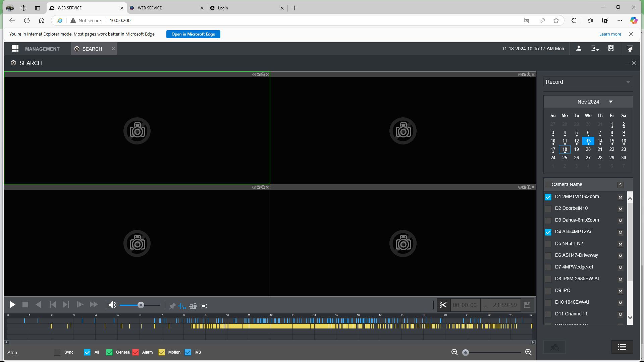Screen dimensions: 644x362
Task: Stop playback with the square stop button
Action: click(25, 305)
